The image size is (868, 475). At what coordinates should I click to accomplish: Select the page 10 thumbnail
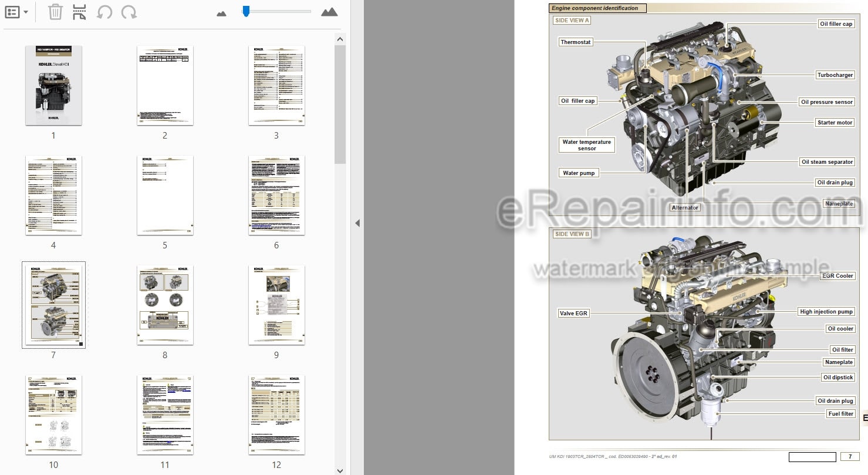pyautogui.click(x=53, y=415)
